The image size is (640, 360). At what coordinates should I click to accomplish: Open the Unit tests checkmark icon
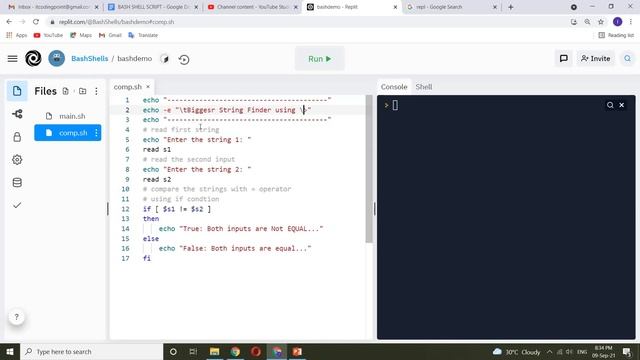point(17,205)
